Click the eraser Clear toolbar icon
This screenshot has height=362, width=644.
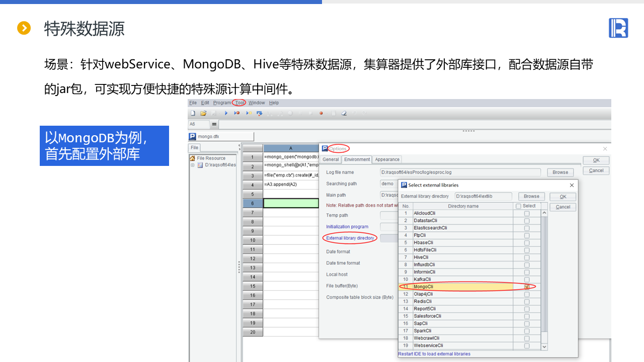(x=344, y=113)
